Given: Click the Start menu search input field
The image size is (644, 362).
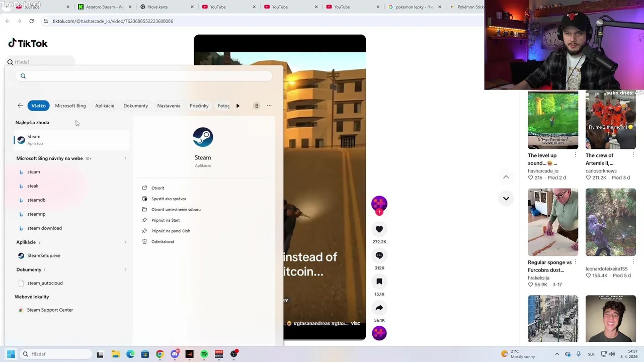Looking at the screenshot, I should pyautogui.click(x=144, y=76).
